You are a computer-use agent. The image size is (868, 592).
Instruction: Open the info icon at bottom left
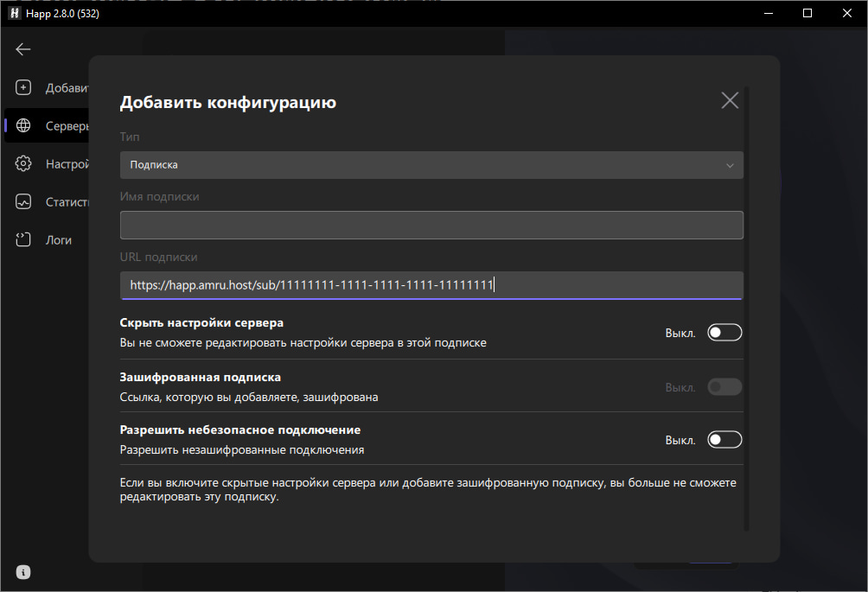click(x=22, y=572)
